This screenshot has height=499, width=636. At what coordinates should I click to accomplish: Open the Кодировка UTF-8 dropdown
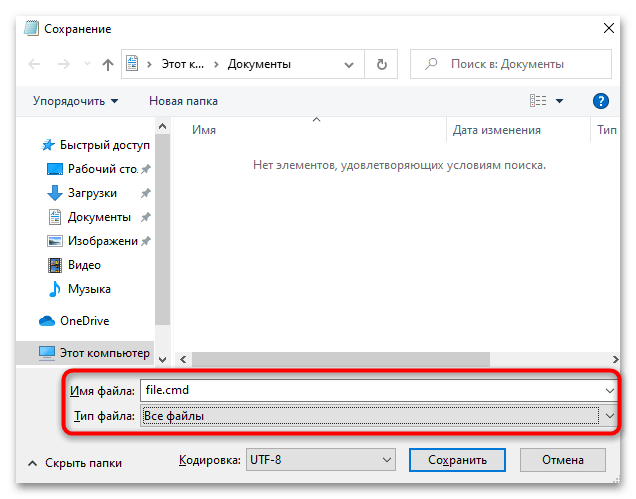[x=320, y=460]
